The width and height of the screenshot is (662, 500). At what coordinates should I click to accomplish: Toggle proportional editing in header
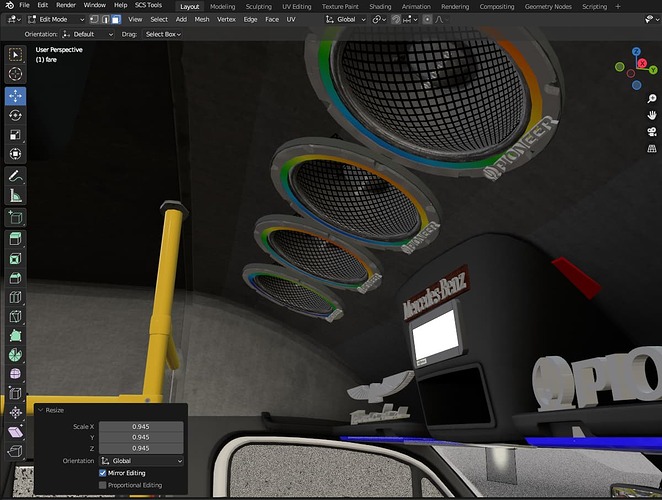point(427,19)
